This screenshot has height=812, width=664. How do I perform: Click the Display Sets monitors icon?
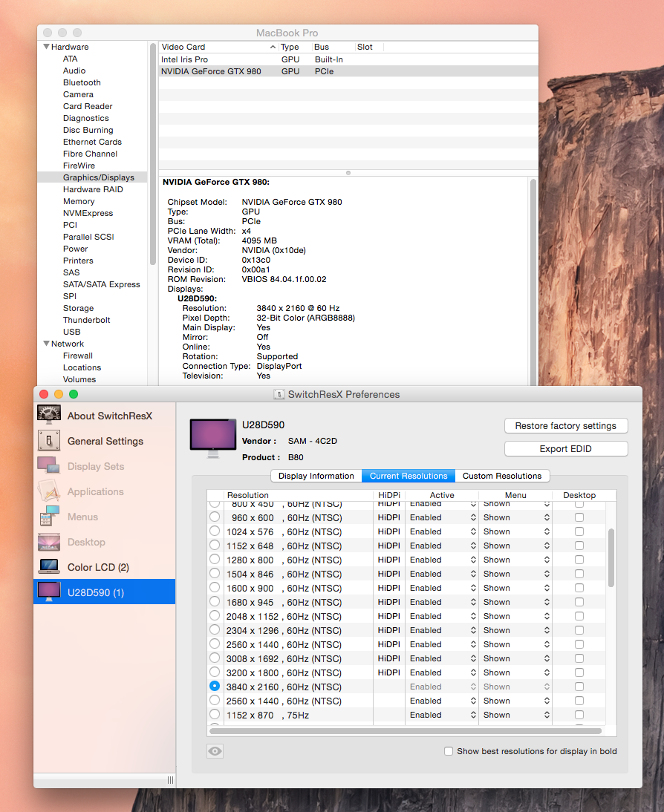[x=49, y=465]
